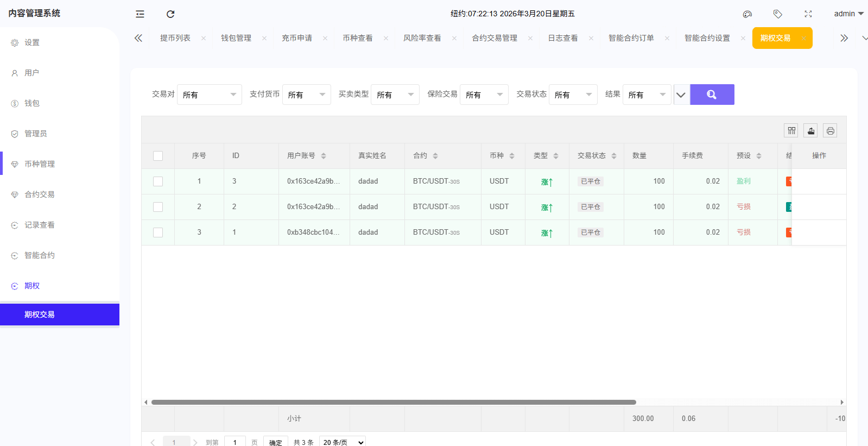868x446 pixels.
Task: Open the 日志查看 tab
Action: [563, 38]
